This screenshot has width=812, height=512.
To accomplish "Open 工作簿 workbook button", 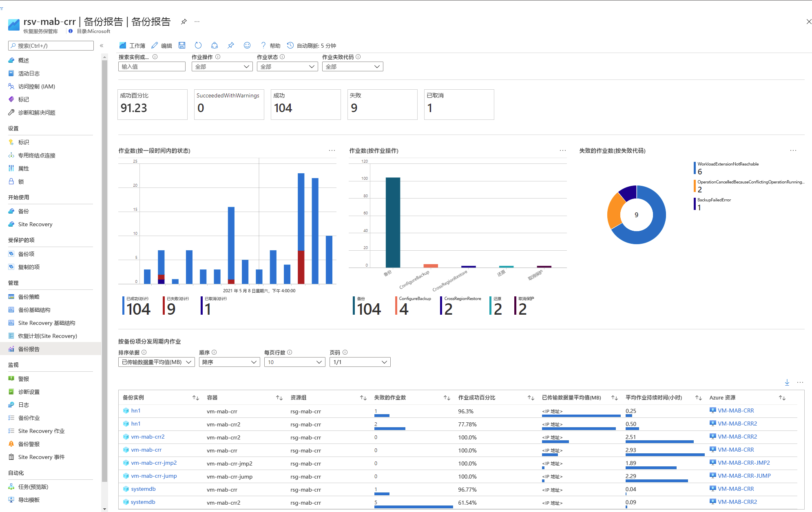I will [x=132, y=45].
